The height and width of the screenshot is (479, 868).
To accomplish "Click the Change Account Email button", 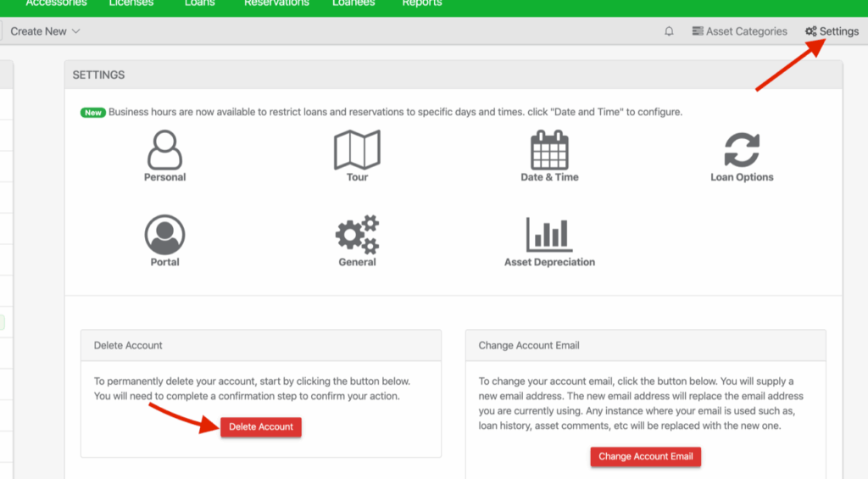I will (x=645, y=456).
